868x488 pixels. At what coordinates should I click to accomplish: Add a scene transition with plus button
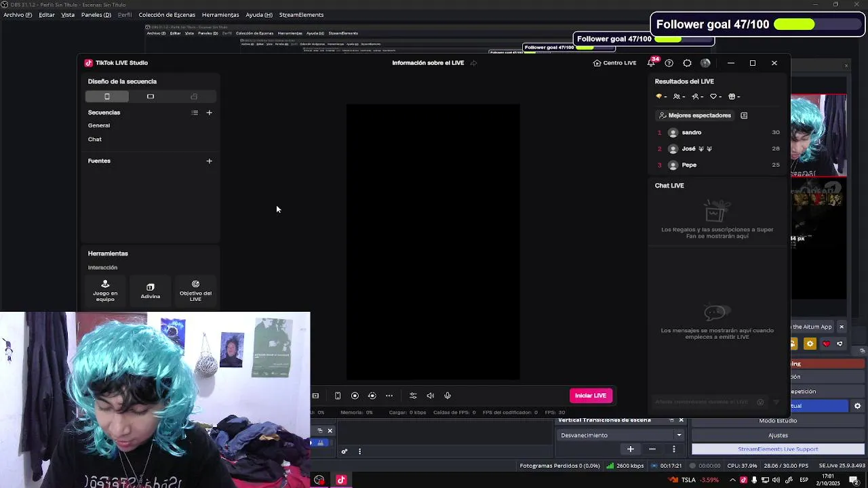click(630, 449)
